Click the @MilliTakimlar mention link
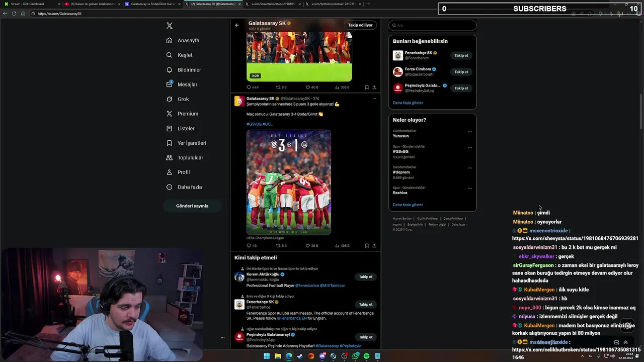Image resolution: width=644 pixels, height=362 pixels. click(333, 286)
